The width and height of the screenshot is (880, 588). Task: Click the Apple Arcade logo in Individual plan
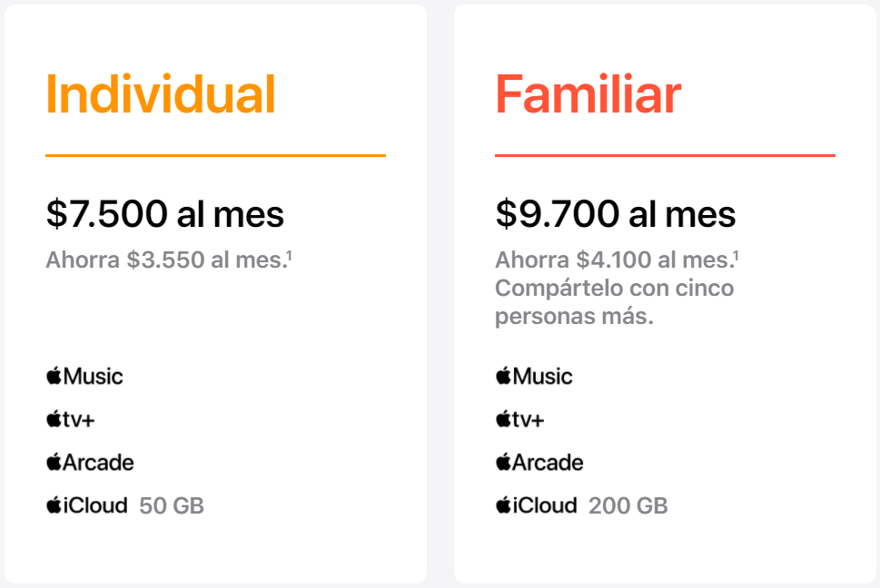pyautogui.click(x=90, y=462)
